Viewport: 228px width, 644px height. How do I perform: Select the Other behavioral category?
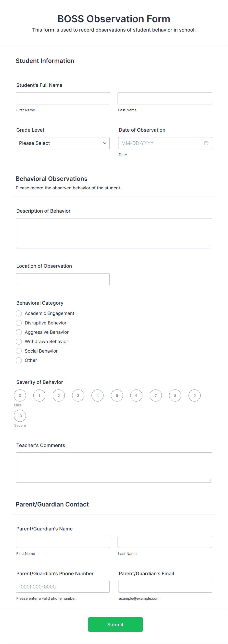click(19, 360)
